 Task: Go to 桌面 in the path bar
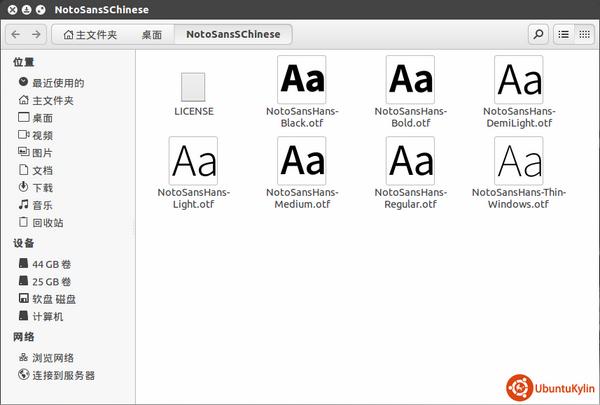point(152,35)
